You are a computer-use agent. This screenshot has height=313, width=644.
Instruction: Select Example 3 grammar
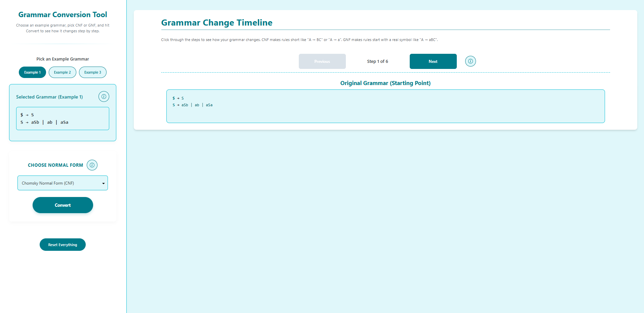tap(92, 72)
